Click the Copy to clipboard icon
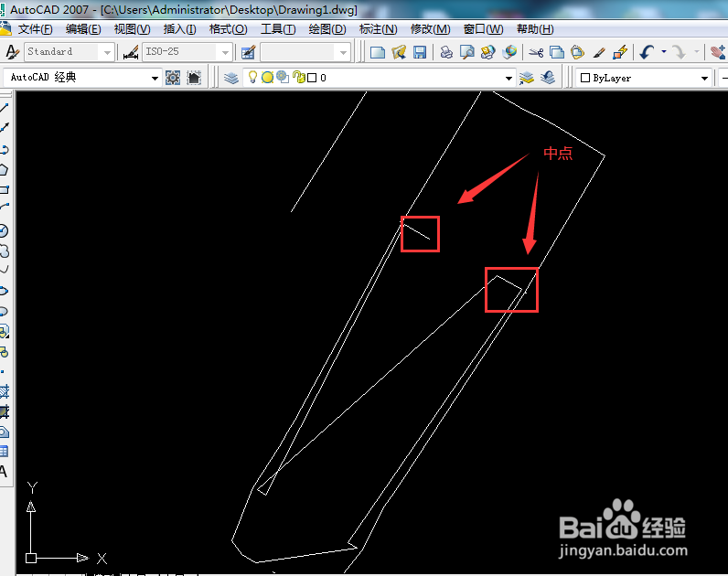728x576 pixels. click(557, 52)
